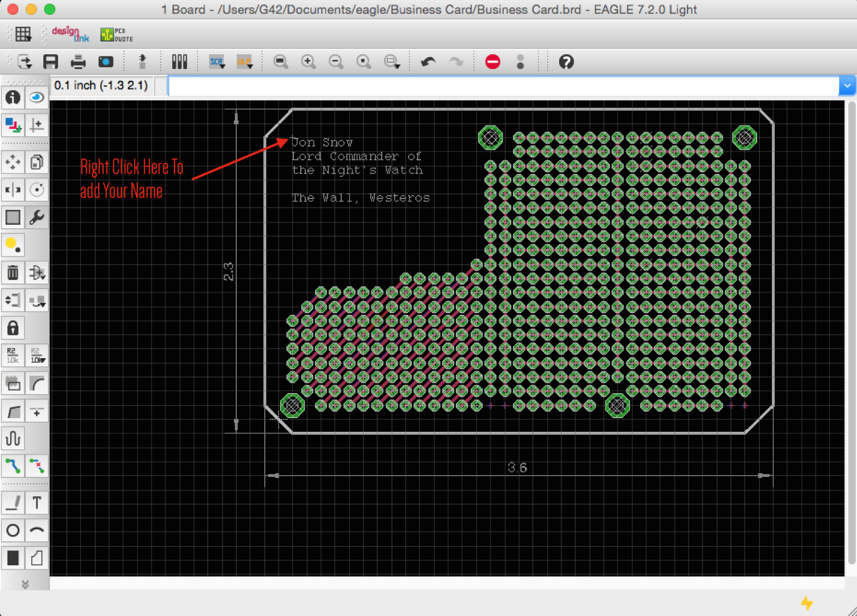The width and height of the screenshot is (857, 616).
Task: Open the PCB Quote tool
Action: click(116, 34)
